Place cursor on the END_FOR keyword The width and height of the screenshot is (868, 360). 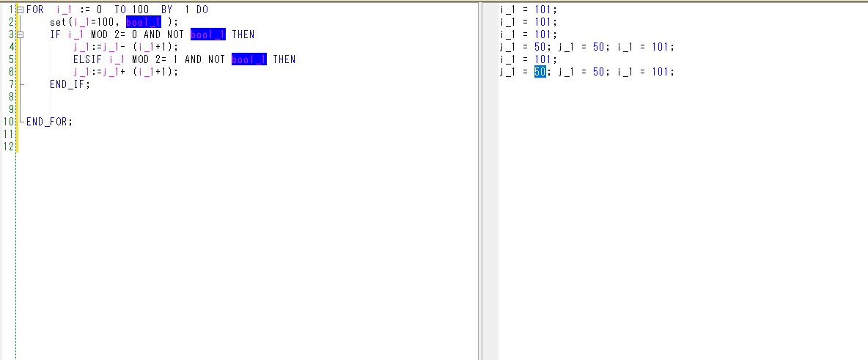[x=49, y=122]
